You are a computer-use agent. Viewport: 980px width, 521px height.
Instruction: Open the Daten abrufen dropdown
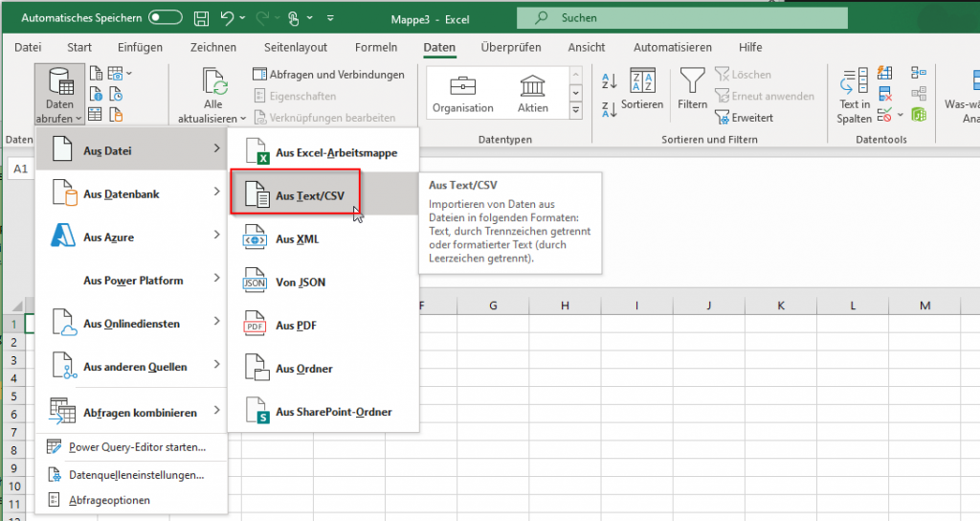(59, 96)
